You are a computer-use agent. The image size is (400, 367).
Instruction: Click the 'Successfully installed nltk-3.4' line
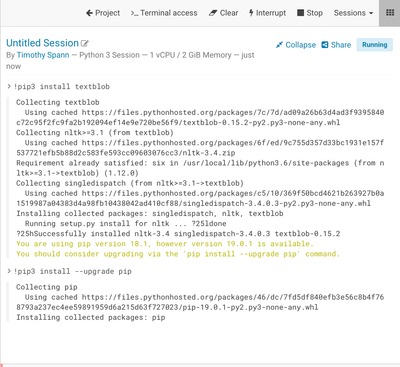pos(178,234)
